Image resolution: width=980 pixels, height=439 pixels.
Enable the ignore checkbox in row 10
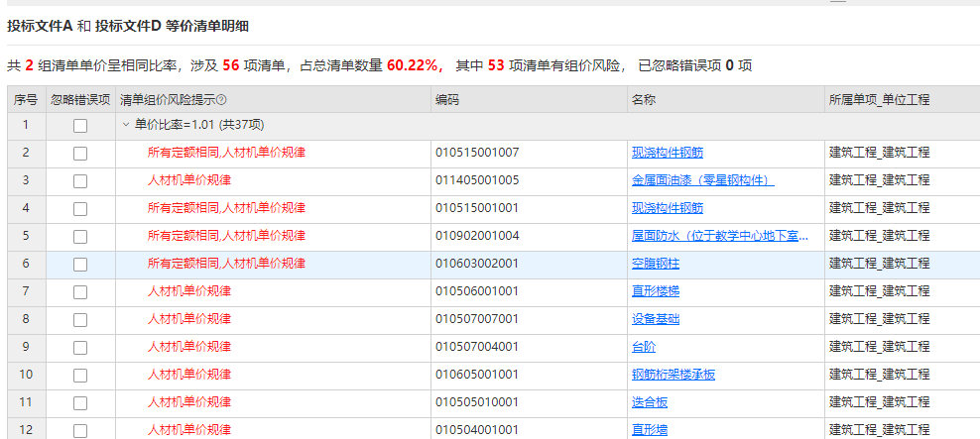pyautogui.click(x=80, y=376)
